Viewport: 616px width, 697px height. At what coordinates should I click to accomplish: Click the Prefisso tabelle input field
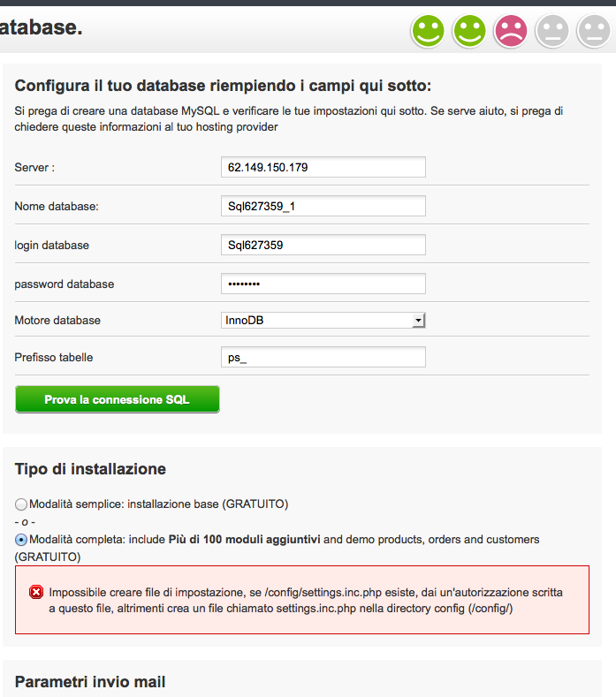point(323,357)
